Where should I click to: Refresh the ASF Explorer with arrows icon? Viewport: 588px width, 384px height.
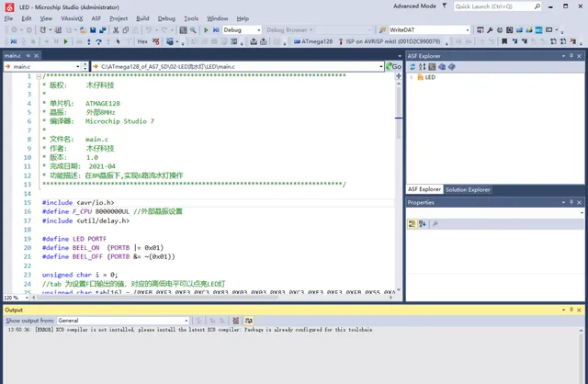tap(413, 67)
